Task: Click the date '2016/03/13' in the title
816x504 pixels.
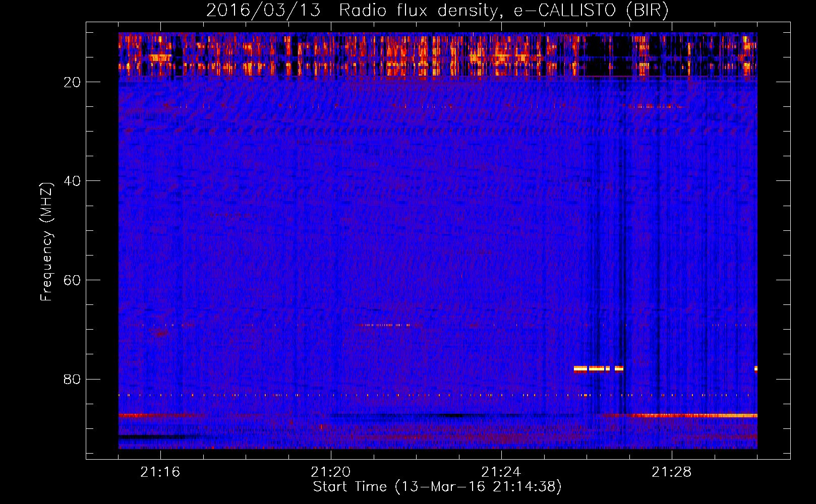Action: pos(263,11)
